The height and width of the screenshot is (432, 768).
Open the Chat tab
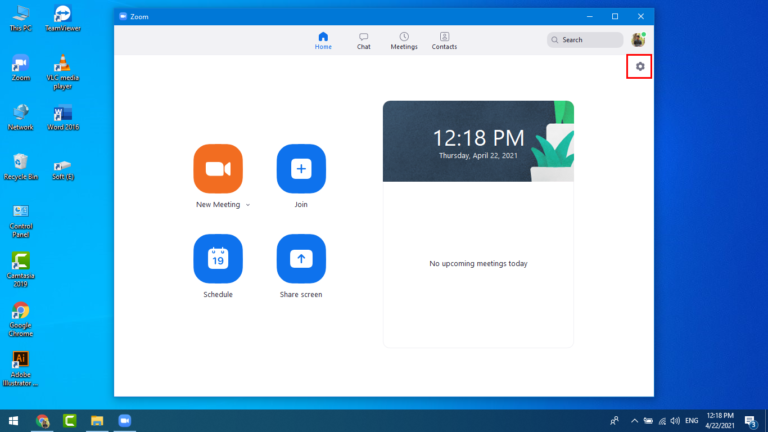pos(363,40)
